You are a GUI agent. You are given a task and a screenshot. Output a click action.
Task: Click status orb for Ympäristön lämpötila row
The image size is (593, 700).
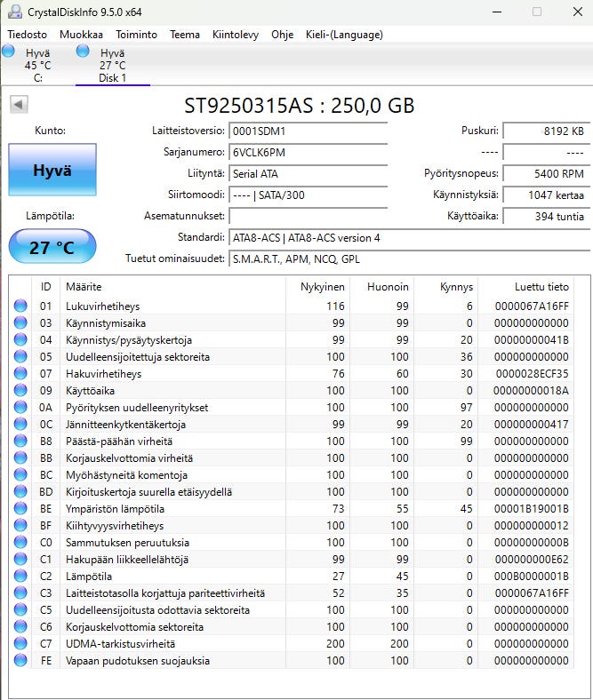pos(20,509)
